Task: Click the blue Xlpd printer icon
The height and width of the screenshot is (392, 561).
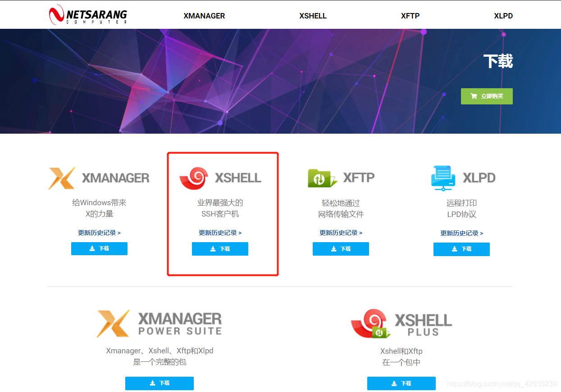Action: pos(443,178)
